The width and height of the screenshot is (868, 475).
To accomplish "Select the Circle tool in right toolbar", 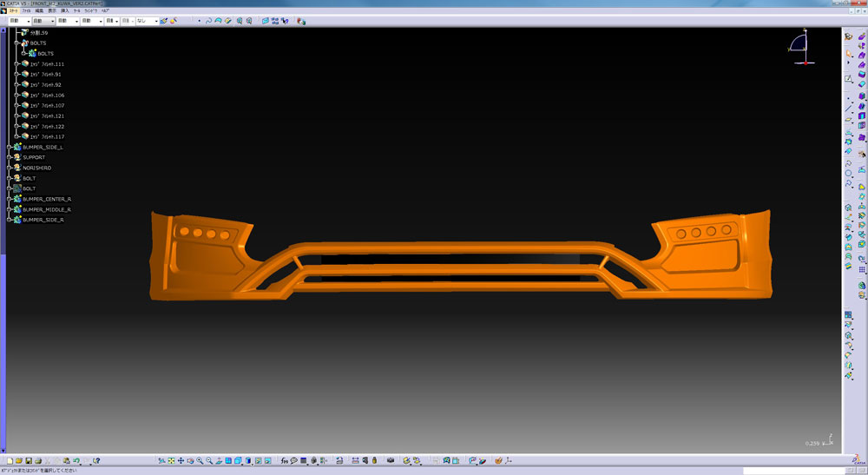I will pyautogui.click(x=849, y=174).
